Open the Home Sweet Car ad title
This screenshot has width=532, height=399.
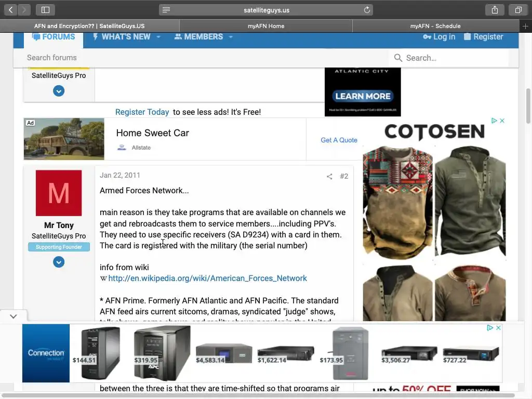coord(153,133)
